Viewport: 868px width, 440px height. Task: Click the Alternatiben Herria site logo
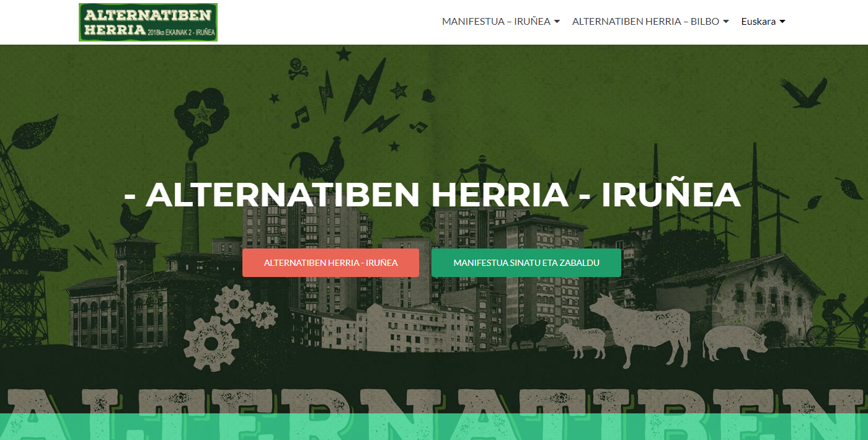pos(148,22)
